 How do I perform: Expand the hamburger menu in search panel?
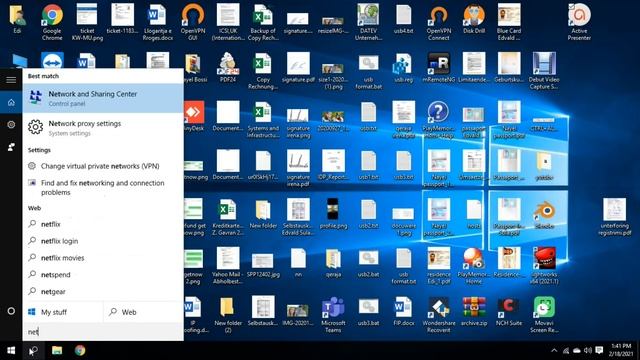coord(11,80)
